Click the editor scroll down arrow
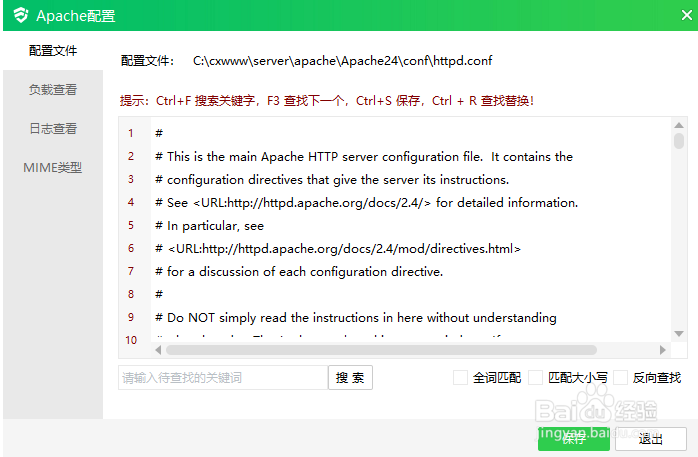This screenshot has height=457, width=698. pyautogui.click(x=679, y=333)
